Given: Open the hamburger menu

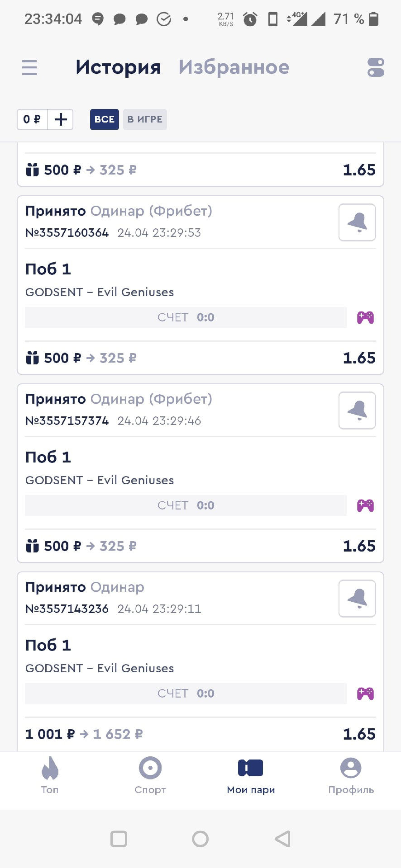Looking at the screenshot, I should point(29,68).
